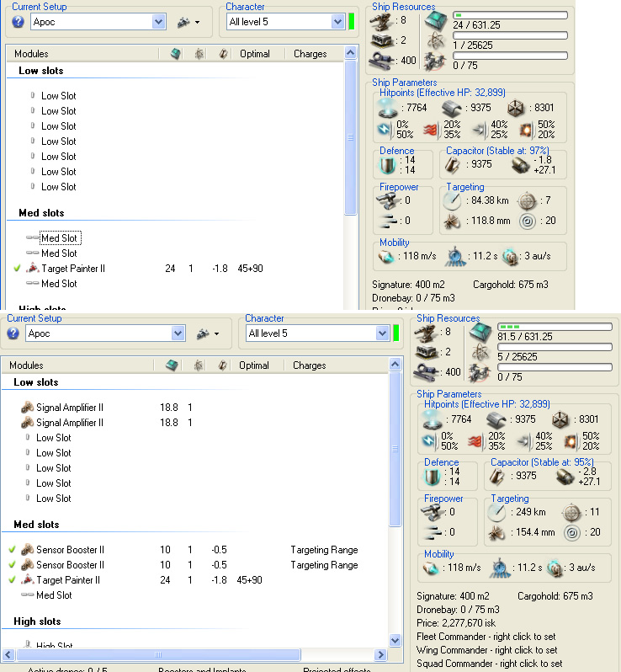Click Price: 2,277,670 isk text
621x672 pixels.
456,622
